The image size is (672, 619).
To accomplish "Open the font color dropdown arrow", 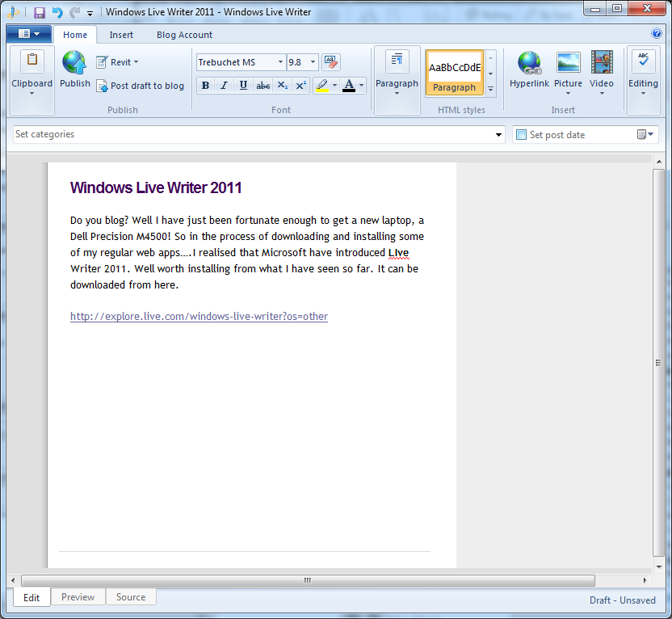I will coord(361,86).
